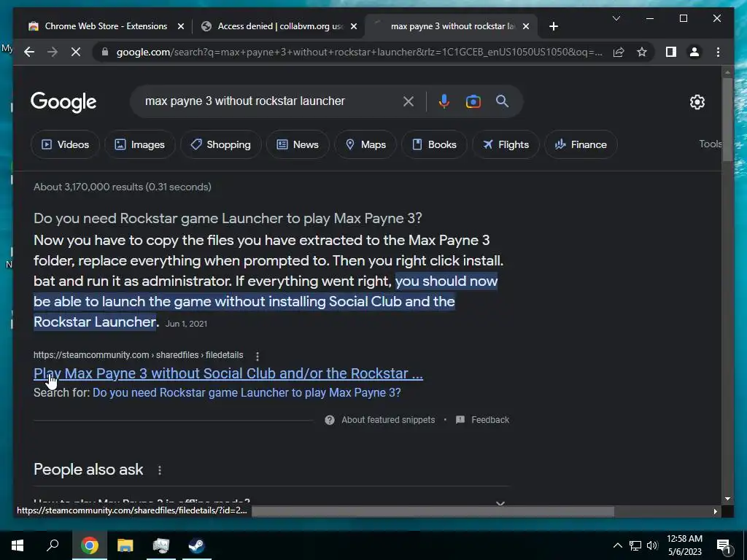This screenshot has height=560, width=747.
Task: Filter results by News
Action: (x=298, y=144)
